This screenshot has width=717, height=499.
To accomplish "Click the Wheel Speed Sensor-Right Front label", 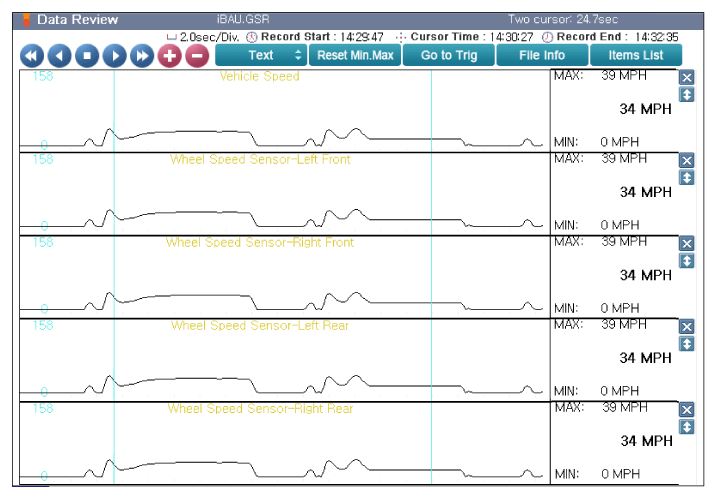I will point(260,242).
